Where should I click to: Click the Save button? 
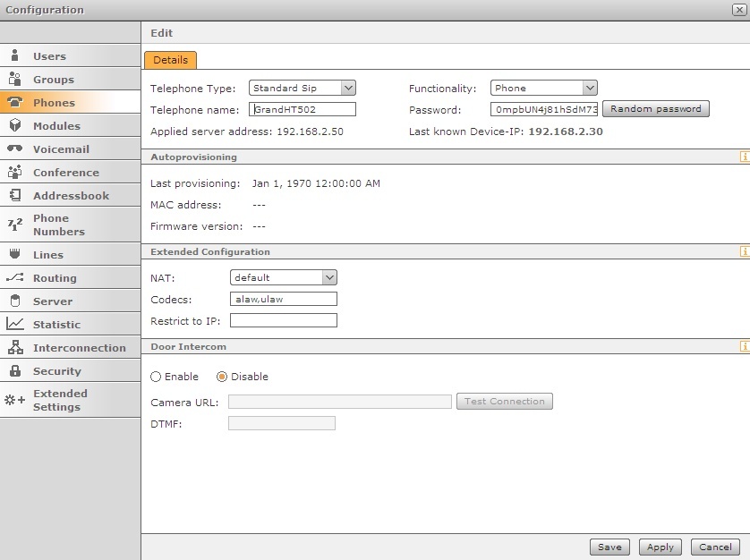point(609,547)
